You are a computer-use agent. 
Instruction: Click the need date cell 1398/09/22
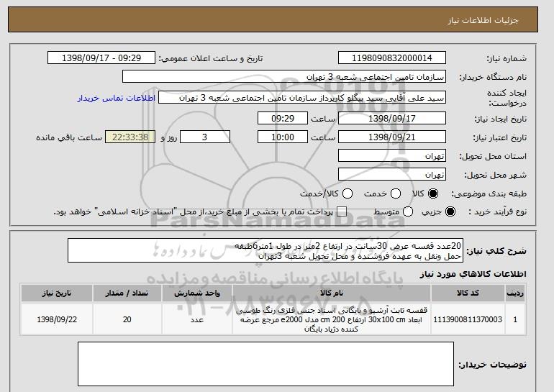pyautogui.click(x=57, y=319)
